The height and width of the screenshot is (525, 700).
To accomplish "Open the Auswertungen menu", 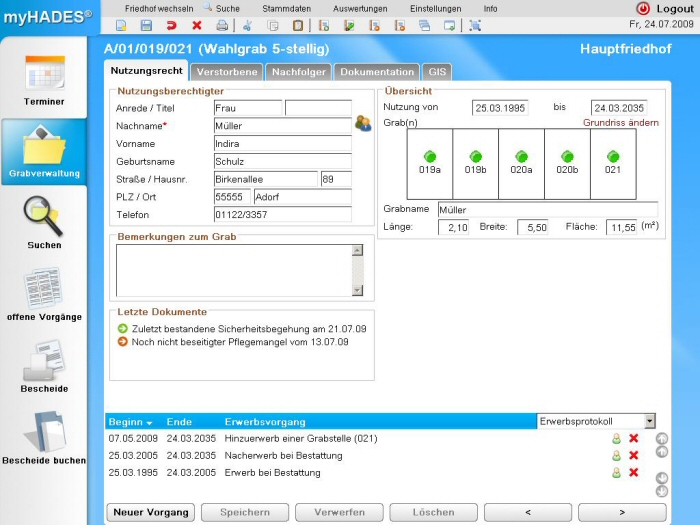I will click(360, 8).
